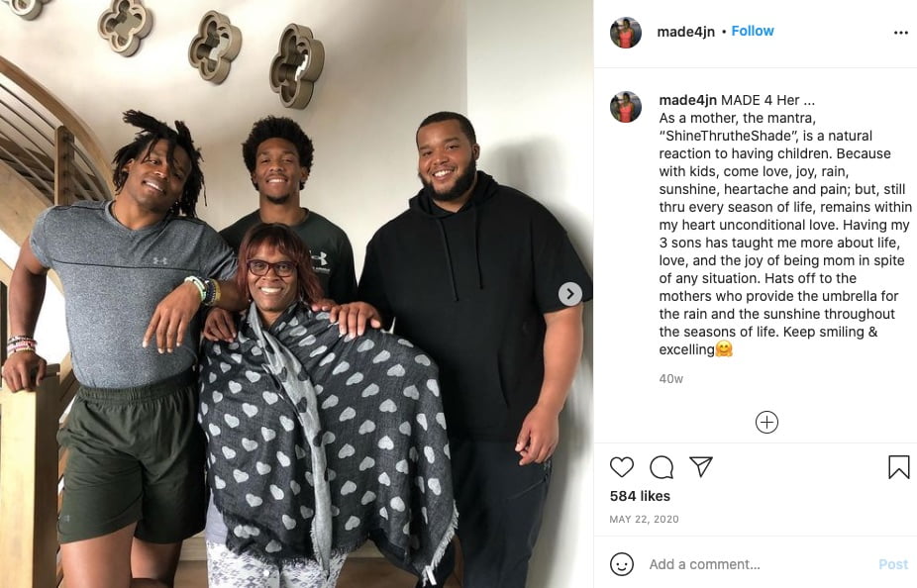Focus the Add a comment field
Screen dimensions: 917x588
[761, 564]
